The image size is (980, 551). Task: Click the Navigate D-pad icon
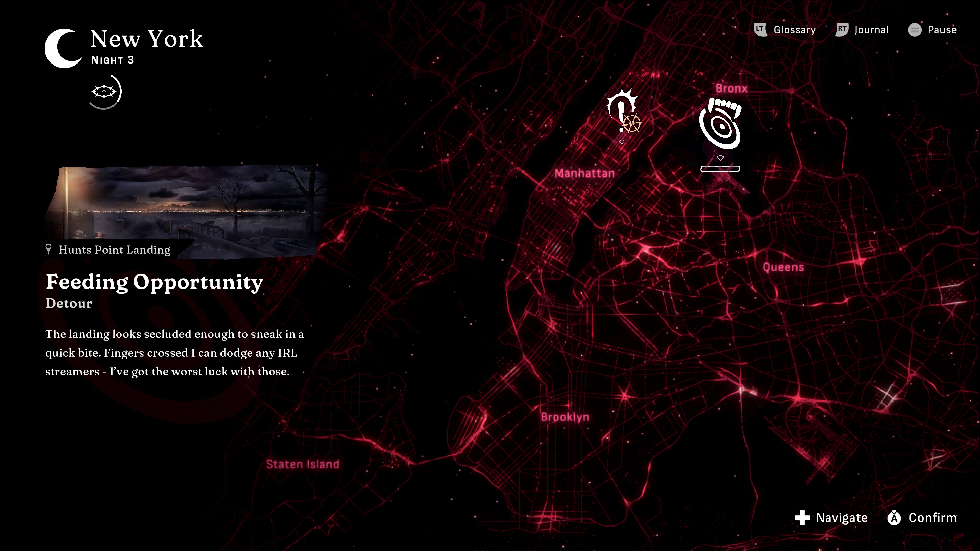802,518
